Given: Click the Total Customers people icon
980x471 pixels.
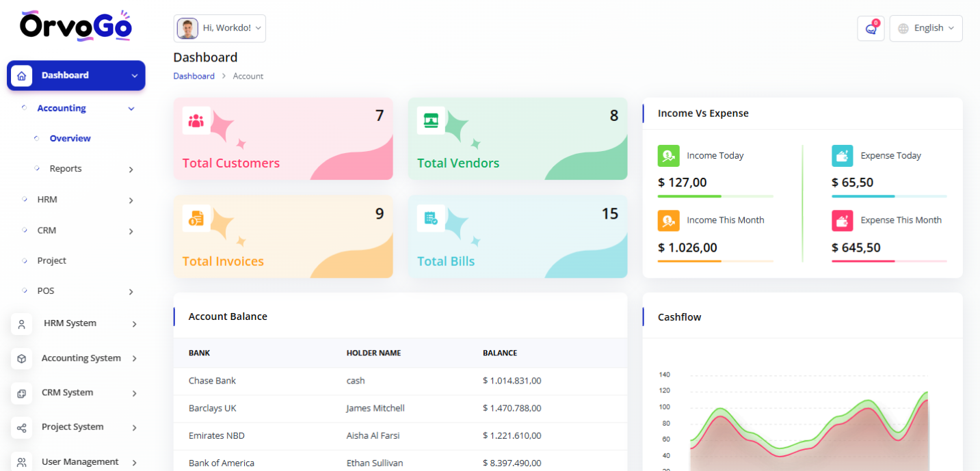Looking at the screenshot, I should tap(196, 121).
